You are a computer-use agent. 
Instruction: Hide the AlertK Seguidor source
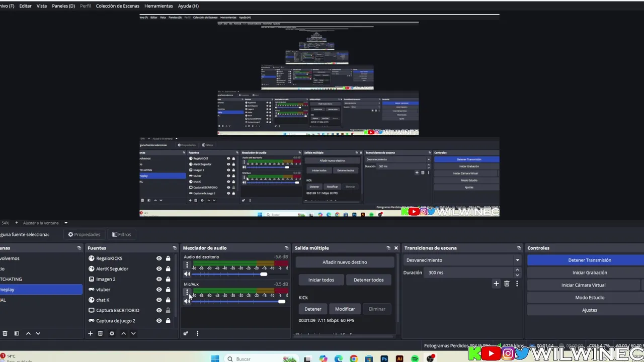[159, 269]
